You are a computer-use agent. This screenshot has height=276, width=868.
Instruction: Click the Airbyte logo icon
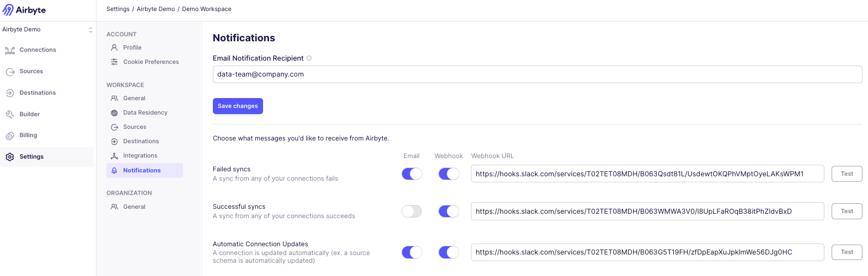[8, 10]
